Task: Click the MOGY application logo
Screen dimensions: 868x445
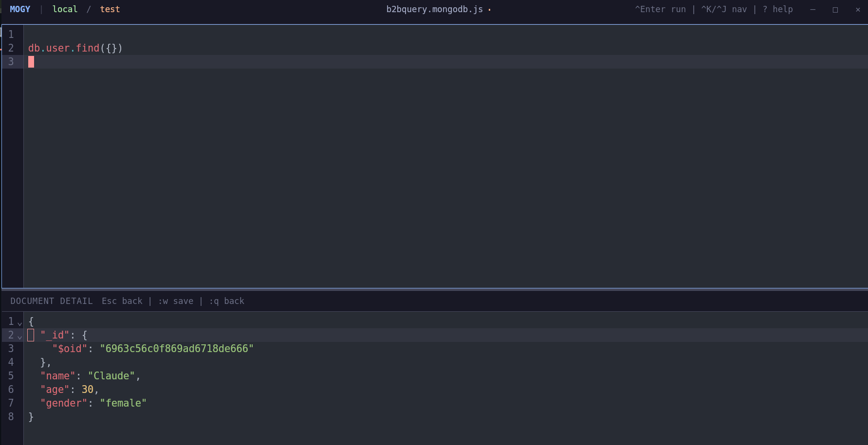Action: click(19, 9)
